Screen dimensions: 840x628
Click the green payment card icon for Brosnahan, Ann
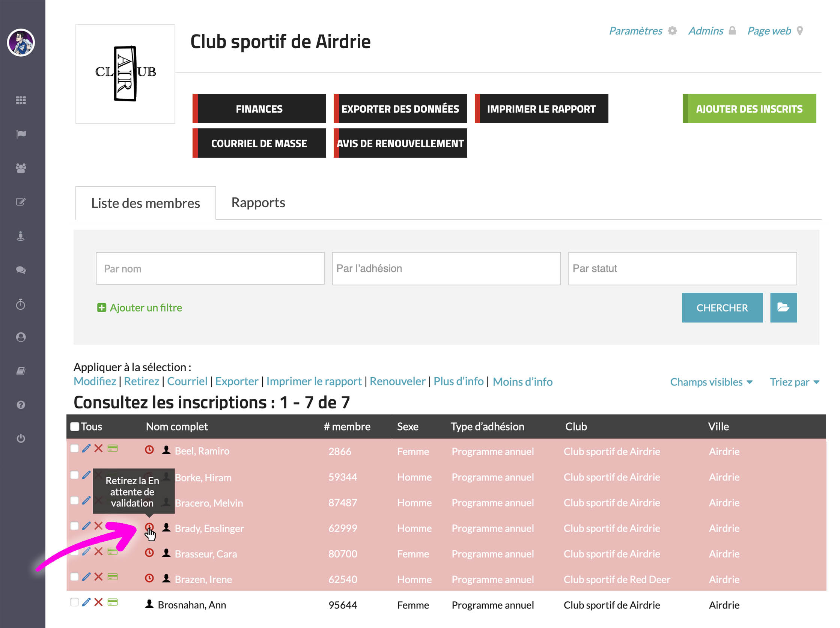112,602
